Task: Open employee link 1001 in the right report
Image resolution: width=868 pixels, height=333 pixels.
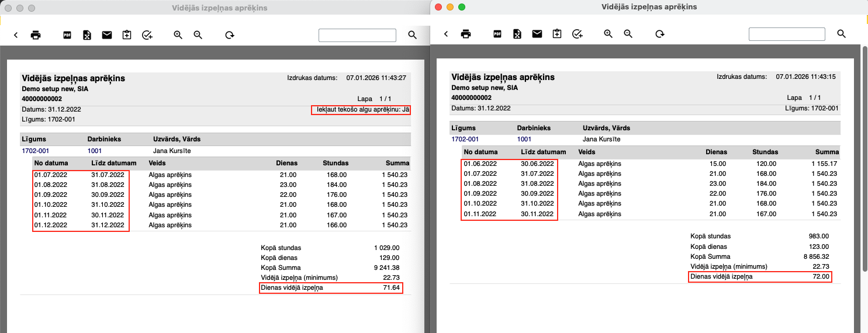Action: coord(525,139)
